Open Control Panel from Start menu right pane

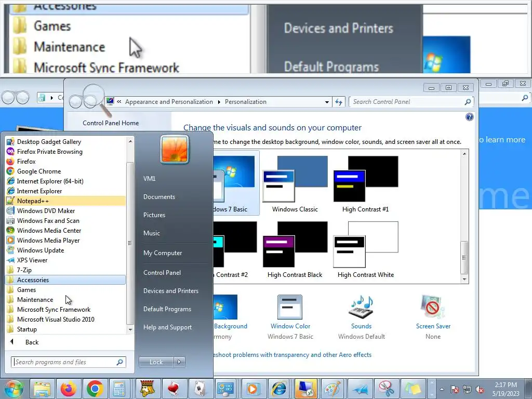162,272
